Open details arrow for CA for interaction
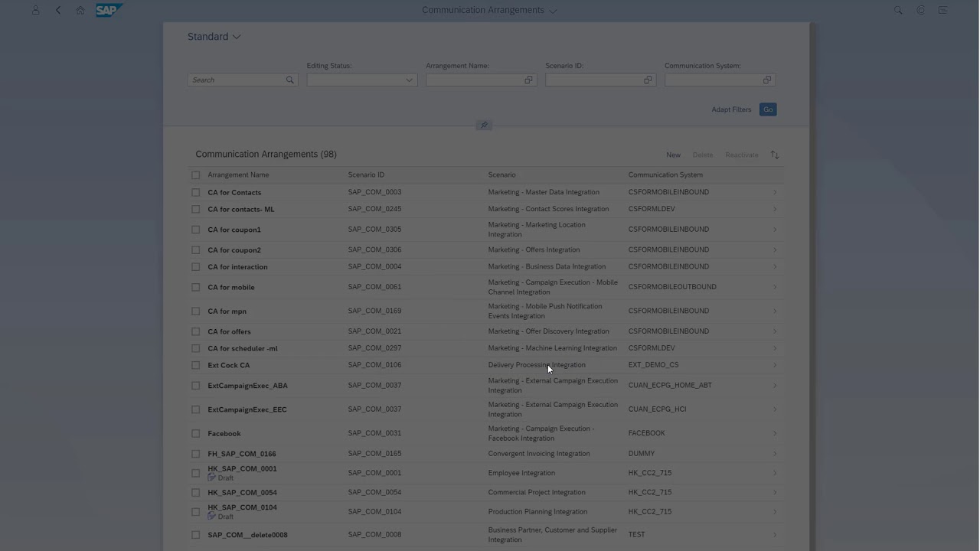This screenshot has width=980, height=551. pos(775,266)
